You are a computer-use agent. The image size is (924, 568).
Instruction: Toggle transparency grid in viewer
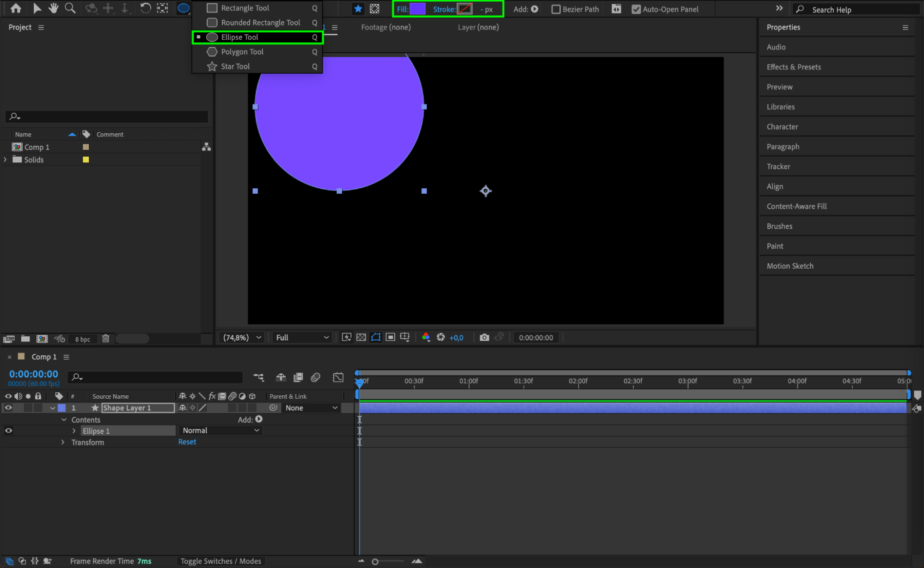pyautogui.click(x=361, y=338)
